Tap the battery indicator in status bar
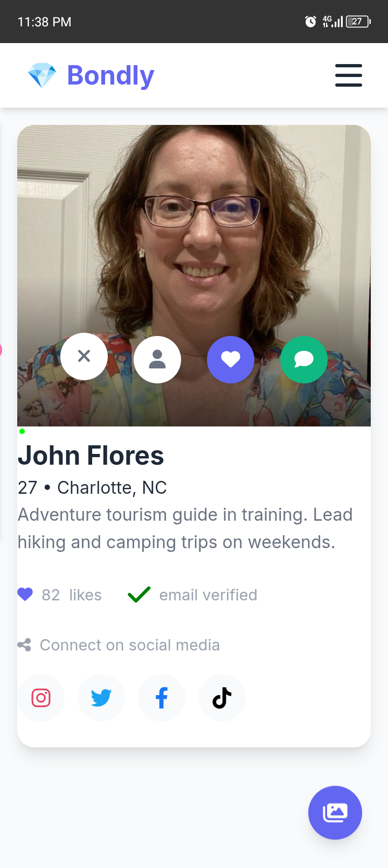388x868 pixels. 358,22
